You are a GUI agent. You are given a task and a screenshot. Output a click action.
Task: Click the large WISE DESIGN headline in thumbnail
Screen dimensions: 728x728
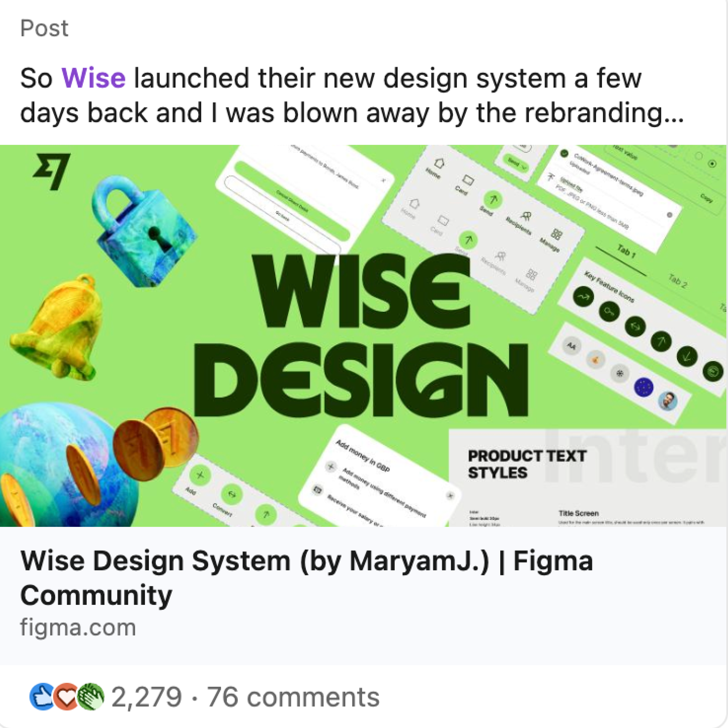click(x=361, y=335)
